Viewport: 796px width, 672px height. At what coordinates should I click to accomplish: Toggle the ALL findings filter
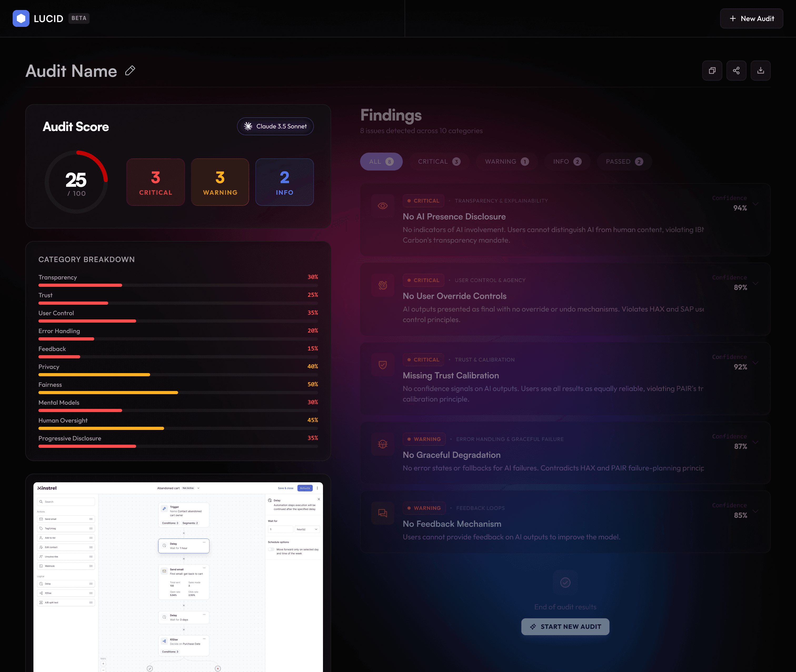pyautogui.click(x=381, y=162)
